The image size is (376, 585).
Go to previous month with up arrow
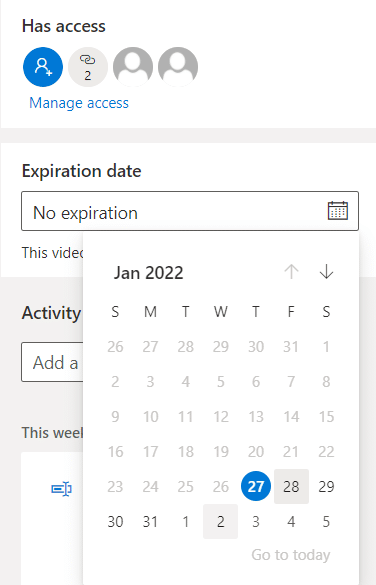[x=291, y=272]
